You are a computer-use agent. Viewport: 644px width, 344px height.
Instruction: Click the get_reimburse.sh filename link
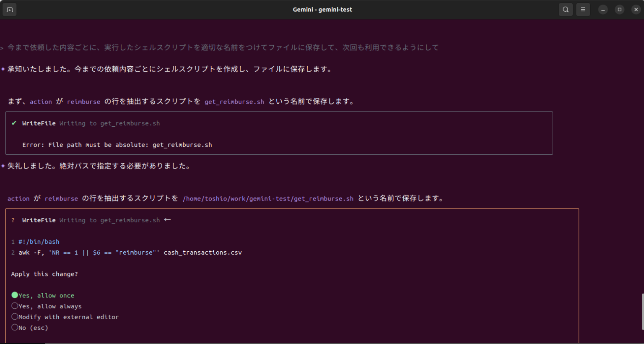pyautogui.click(x=234, y=102)
